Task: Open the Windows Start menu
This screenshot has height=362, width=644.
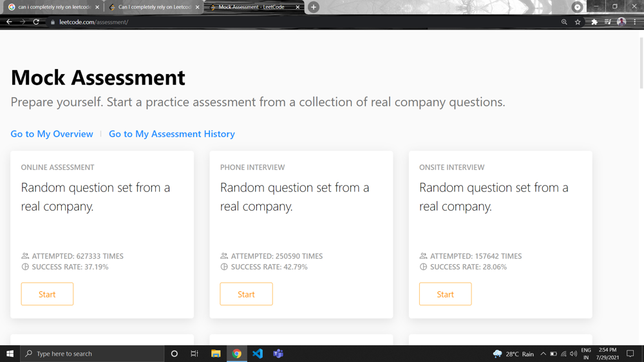Action: point(10,354)
